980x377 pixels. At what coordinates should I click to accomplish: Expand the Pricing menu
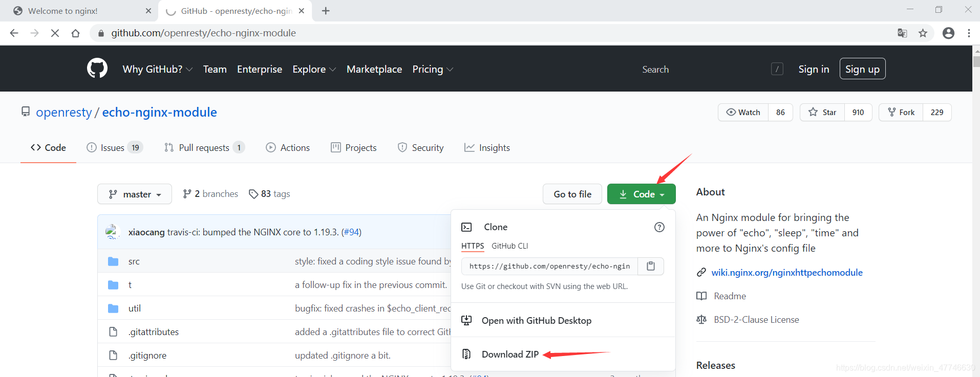(433, 69)
